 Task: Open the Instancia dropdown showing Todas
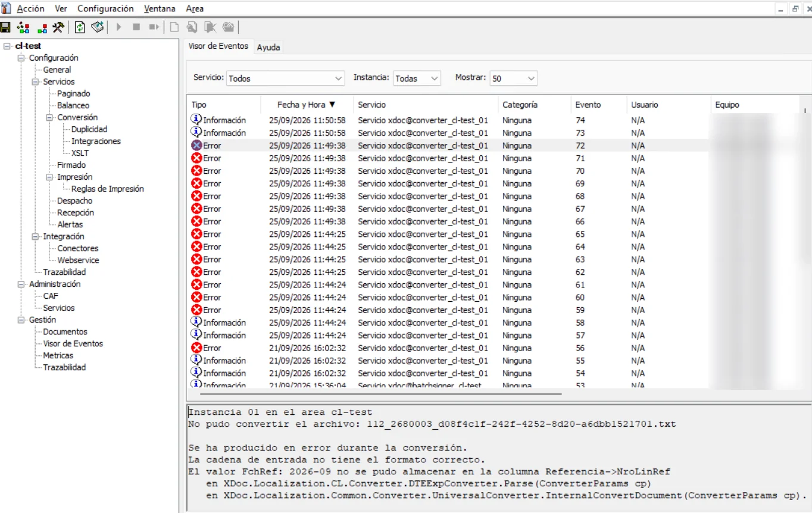(417, 78)
